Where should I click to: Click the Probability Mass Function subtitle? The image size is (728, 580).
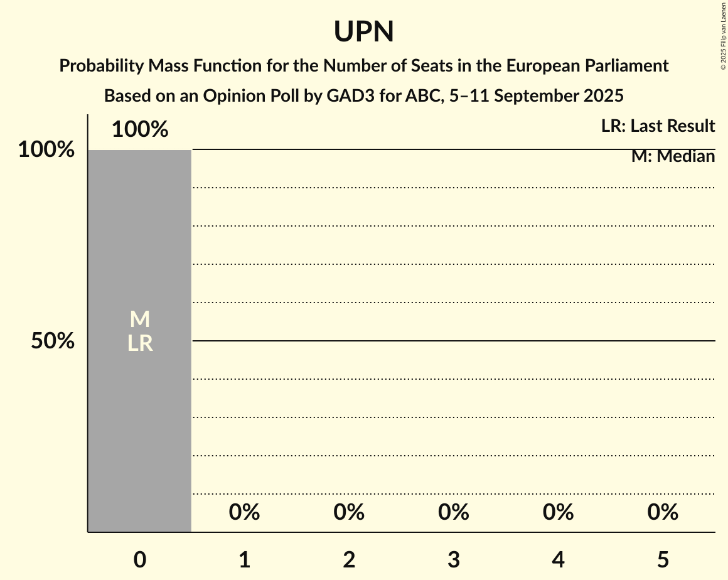click(364, 66)
